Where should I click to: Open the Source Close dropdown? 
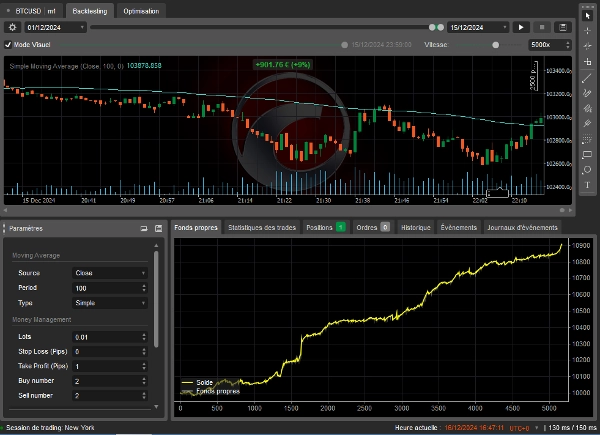110,273
